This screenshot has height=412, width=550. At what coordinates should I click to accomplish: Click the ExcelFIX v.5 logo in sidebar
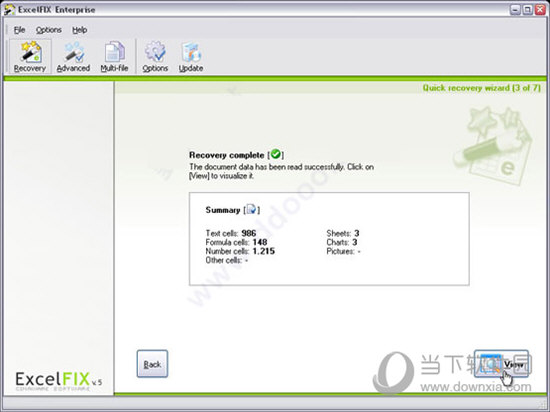[59, 380]
